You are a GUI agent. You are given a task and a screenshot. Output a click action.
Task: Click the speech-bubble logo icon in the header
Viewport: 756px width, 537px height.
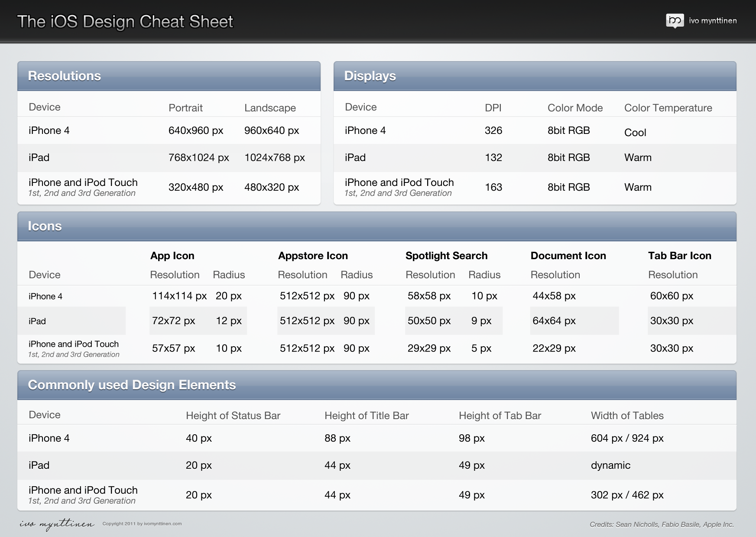point(675,20)
